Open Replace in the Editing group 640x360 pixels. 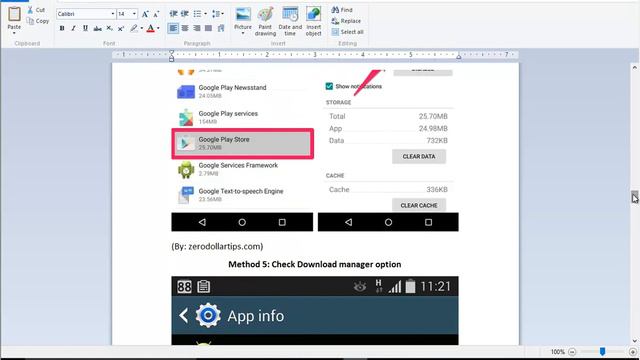346,21
